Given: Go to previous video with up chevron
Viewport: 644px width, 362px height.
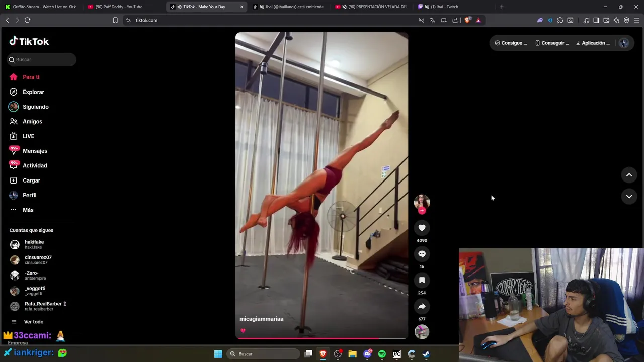Looking at the screenshot, I should tap(629, 175).
